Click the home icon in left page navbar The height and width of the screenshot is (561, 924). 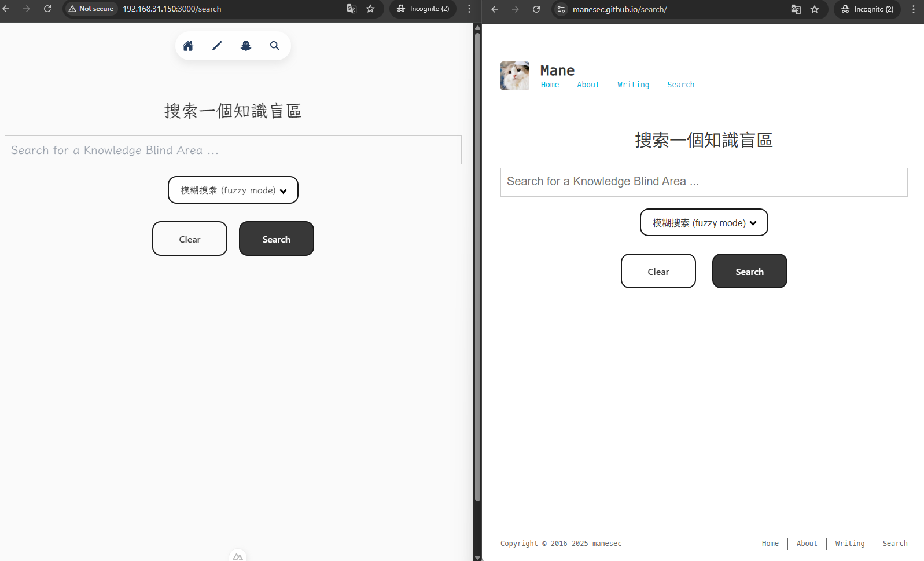pos(188,46)
